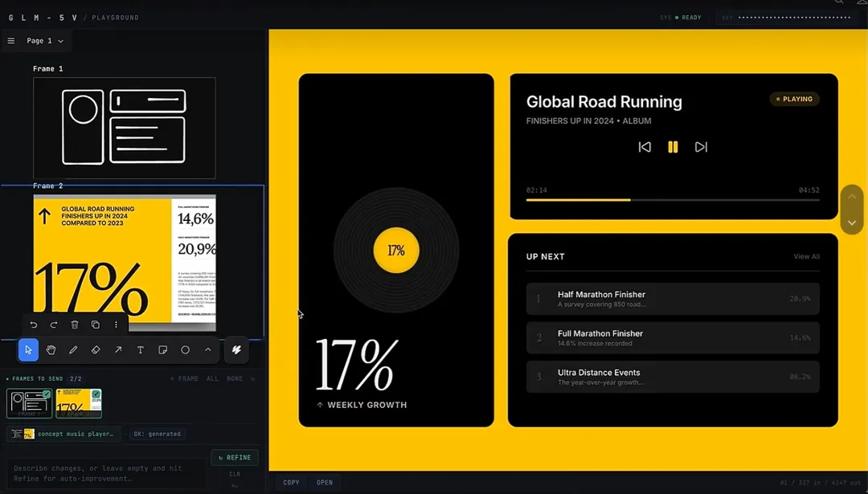
Task: Click the REFINE button
Action: [235, 458]
